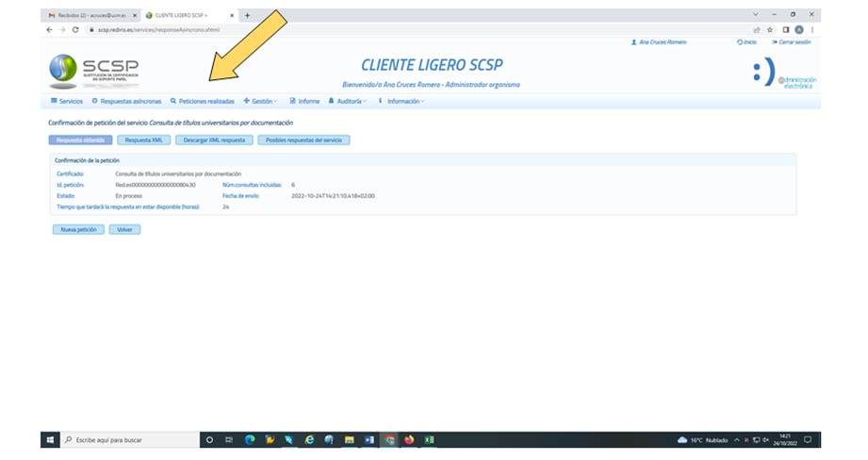Click the Fecha de envío timestamp value
Viewport: 868px width, 460px height.
pyautogui.click(x=334, y=196)
